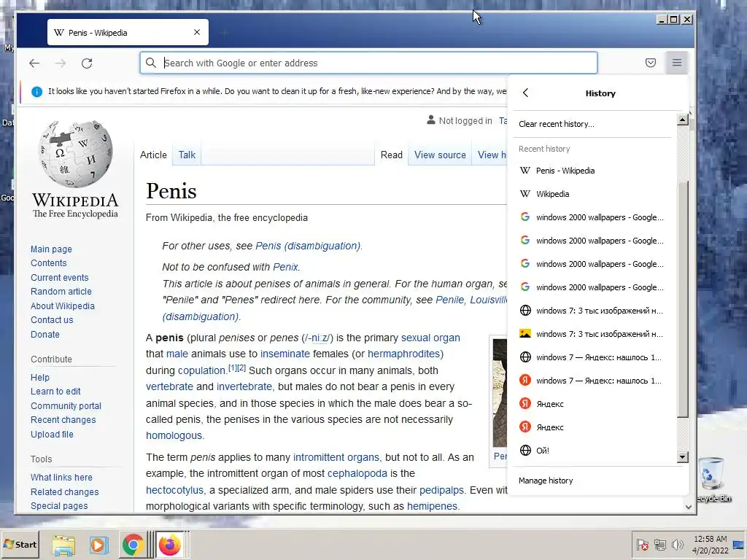The height and width of the screenshot is (560, 747).
Task: Open the Firefox hamburger menu
Action: (x=677, y=63)
